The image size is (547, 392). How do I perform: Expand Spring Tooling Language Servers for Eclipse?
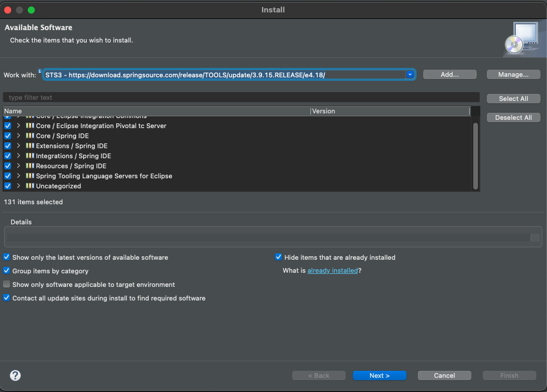coord(18,176)
